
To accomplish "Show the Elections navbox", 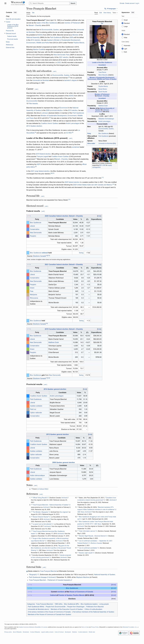I will [113, 599].
